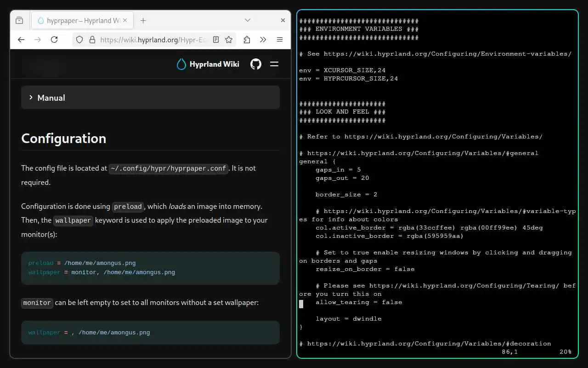
Task: Click ENVIRONMENT VARIABLES header in terminal
Action: [359, 29]
